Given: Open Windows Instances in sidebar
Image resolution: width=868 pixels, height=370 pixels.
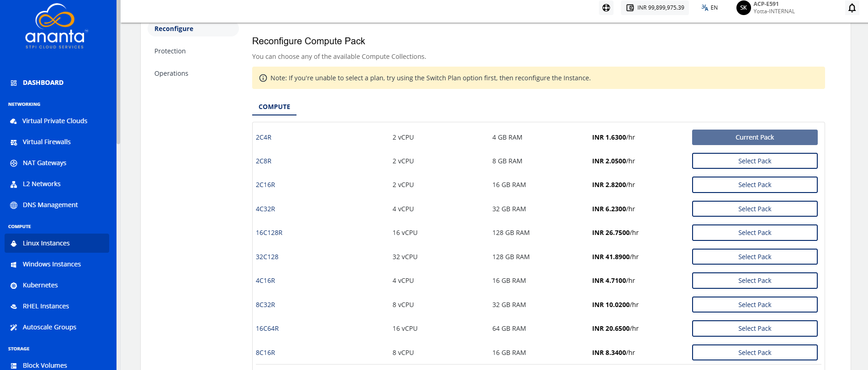Looking at the screenshot, I should [52, 264].
